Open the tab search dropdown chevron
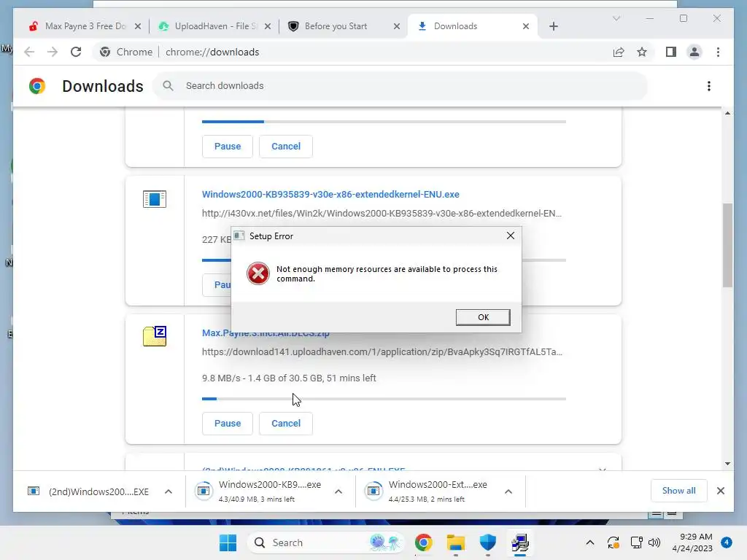Viewport: 747px width, 560px height. 616,18
